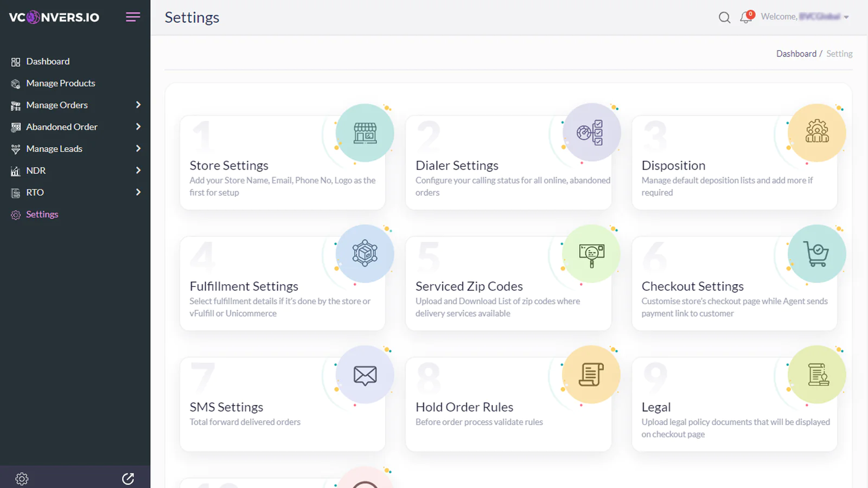The width and height of the screenshot is (868, 488).
Task: Open the Legal card title
Action: pos(656,407)
